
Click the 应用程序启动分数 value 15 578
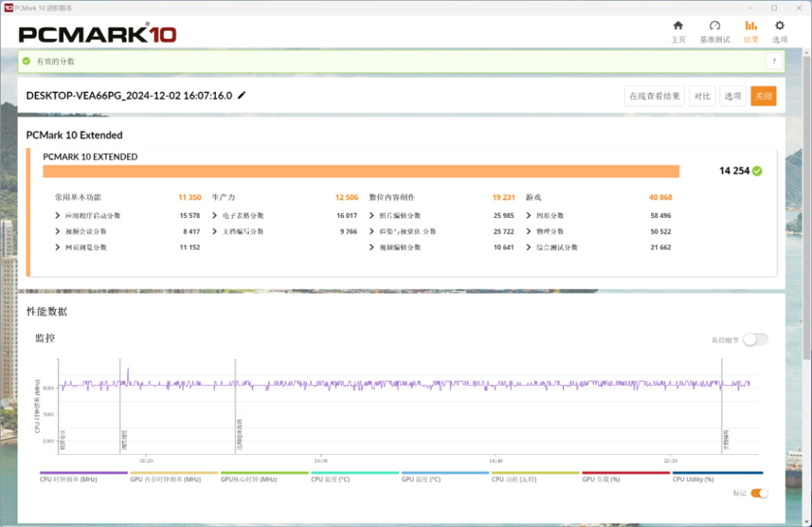click(189, 215)
